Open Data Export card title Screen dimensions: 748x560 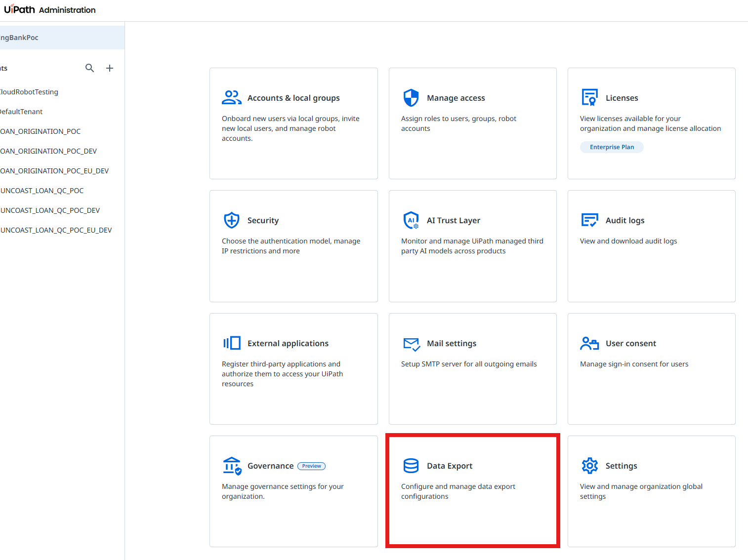click(x=450, y=466)
